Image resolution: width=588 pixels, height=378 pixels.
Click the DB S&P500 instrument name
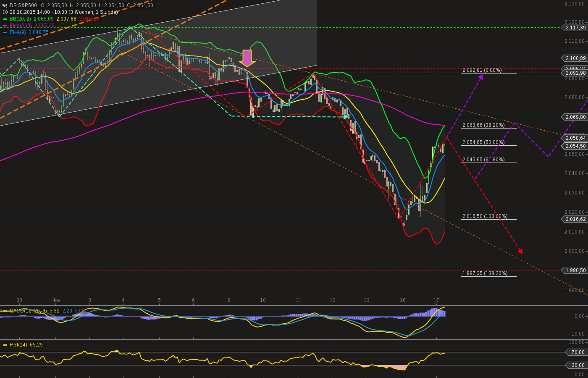tap(23, 5)
